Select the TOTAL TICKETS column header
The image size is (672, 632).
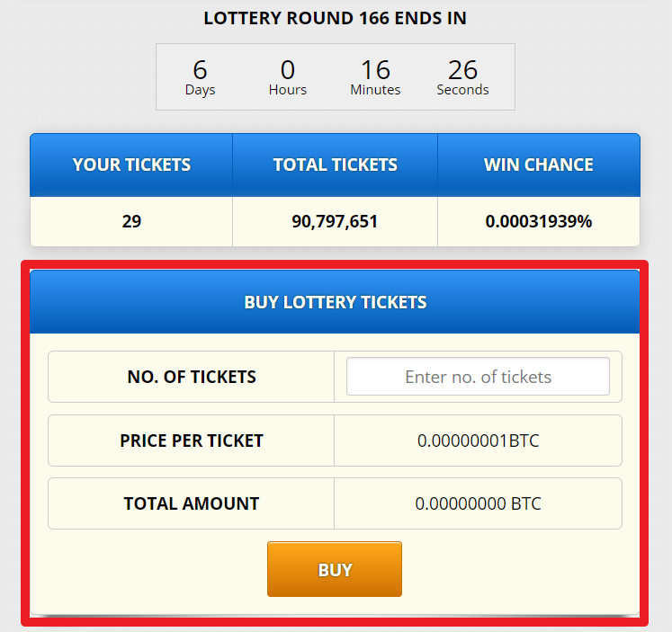[x=336, y=165]
